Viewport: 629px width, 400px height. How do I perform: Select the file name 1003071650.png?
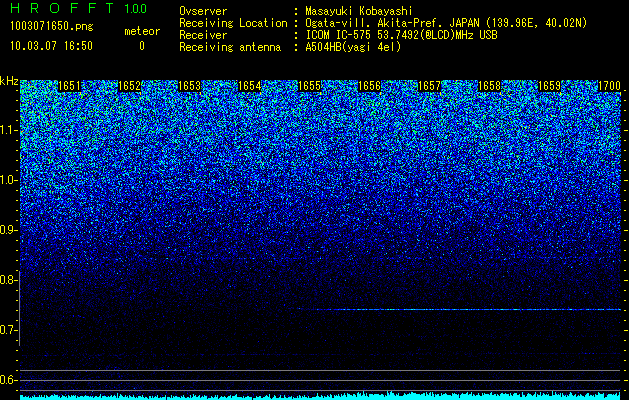coord(52,26)
